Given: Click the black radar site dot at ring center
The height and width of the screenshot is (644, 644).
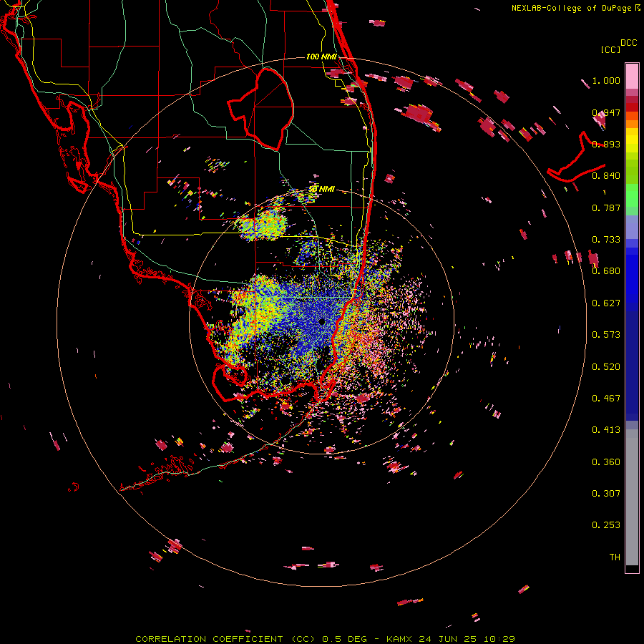Looking at the screenshot, I should pyautogui.click(x=322, y=322).
